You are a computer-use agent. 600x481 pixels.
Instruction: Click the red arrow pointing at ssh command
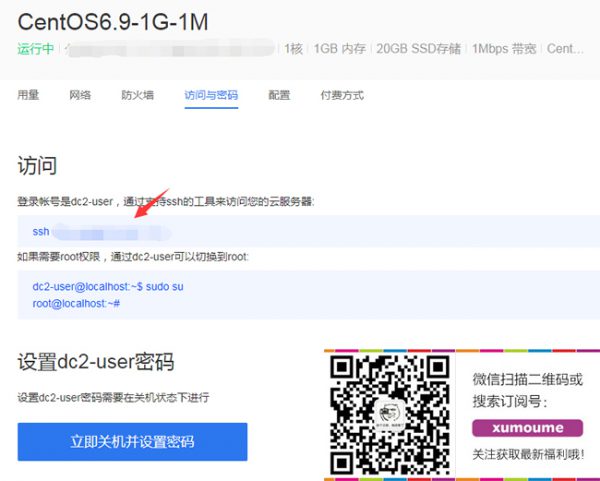[151, 203]
